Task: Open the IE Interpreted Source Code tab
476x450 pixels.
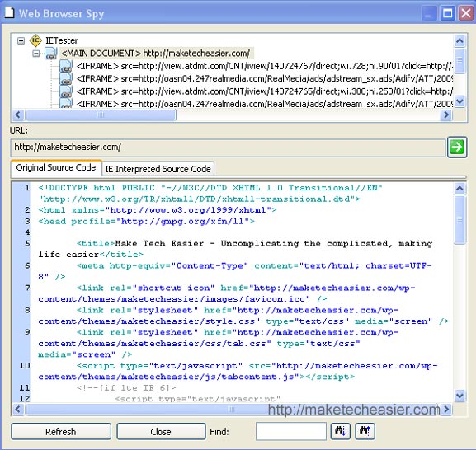Action: (158, 169)
